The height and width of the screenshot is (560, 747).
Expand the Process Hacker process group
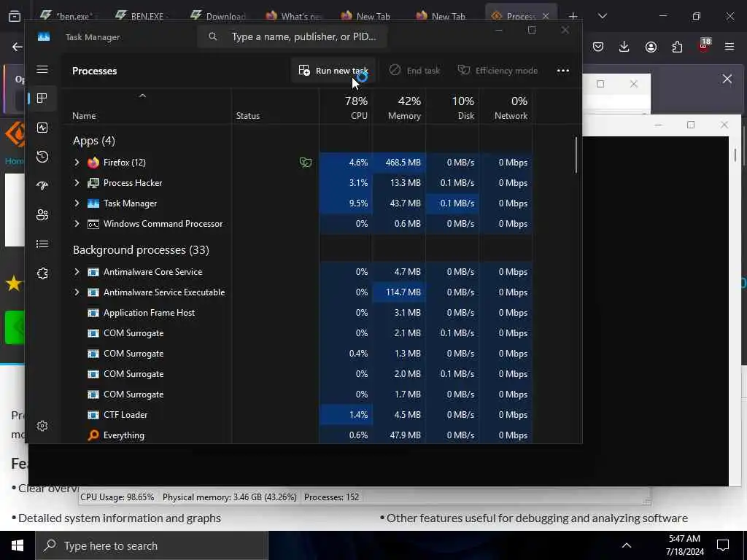tap(77, 183)
